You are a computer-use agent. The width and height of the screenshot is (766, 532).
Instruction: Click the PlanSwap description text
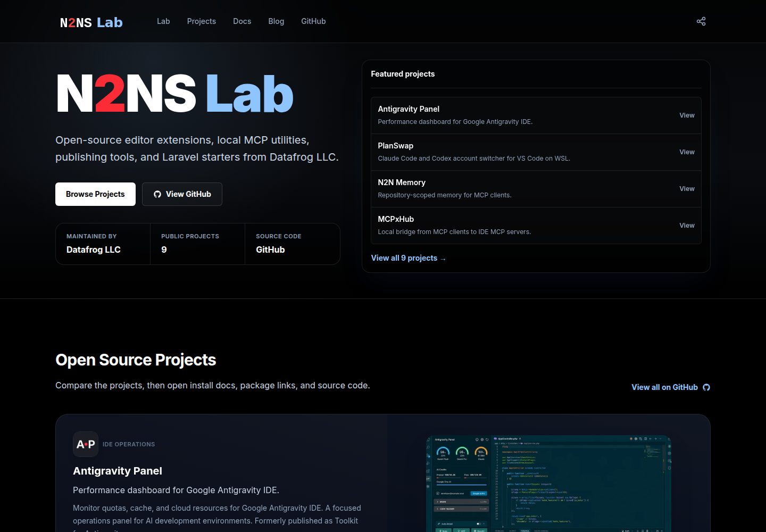point(474,159)
